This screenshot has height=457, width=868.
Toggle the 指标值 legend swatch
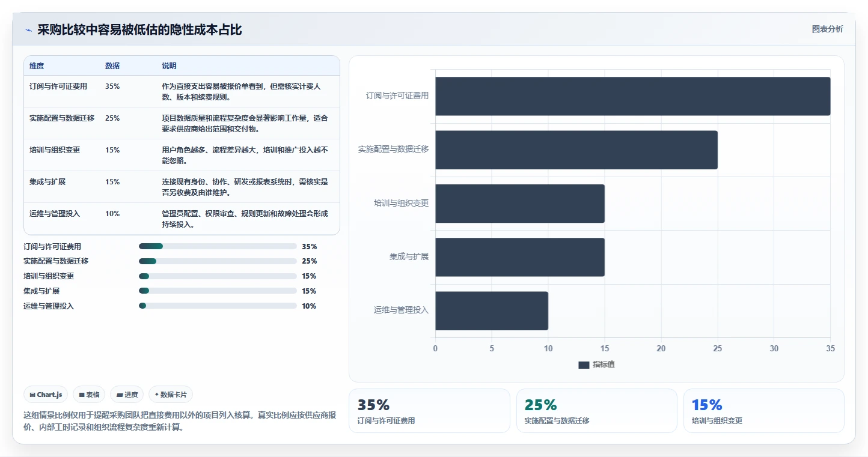(584, 365)
